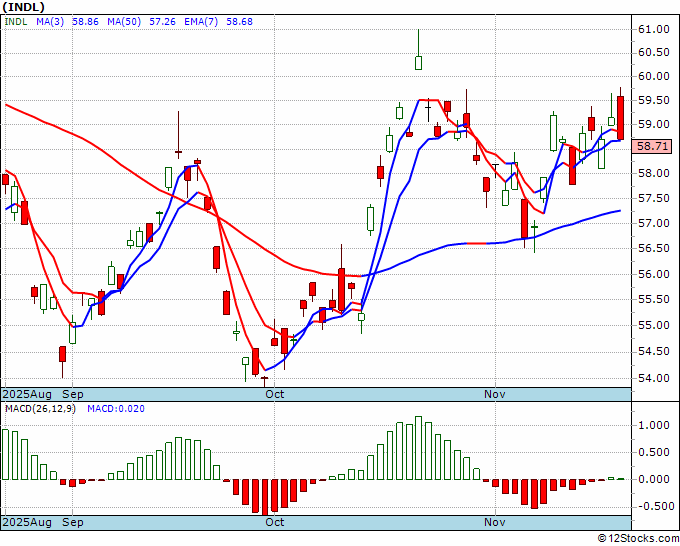Click the MACD:0.020 value label
Viewport: 680px width, 546px height.
116,409
